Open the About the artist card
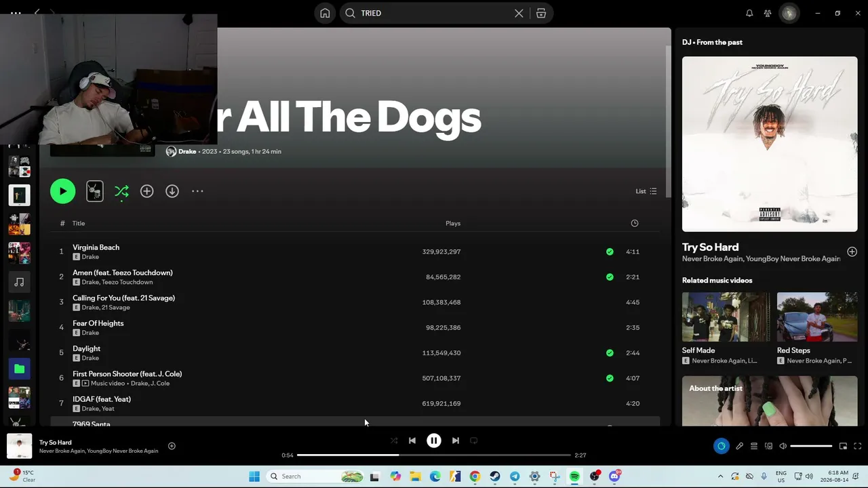The image size is (868, 488). pyautogui.click(x=770, y=401)
